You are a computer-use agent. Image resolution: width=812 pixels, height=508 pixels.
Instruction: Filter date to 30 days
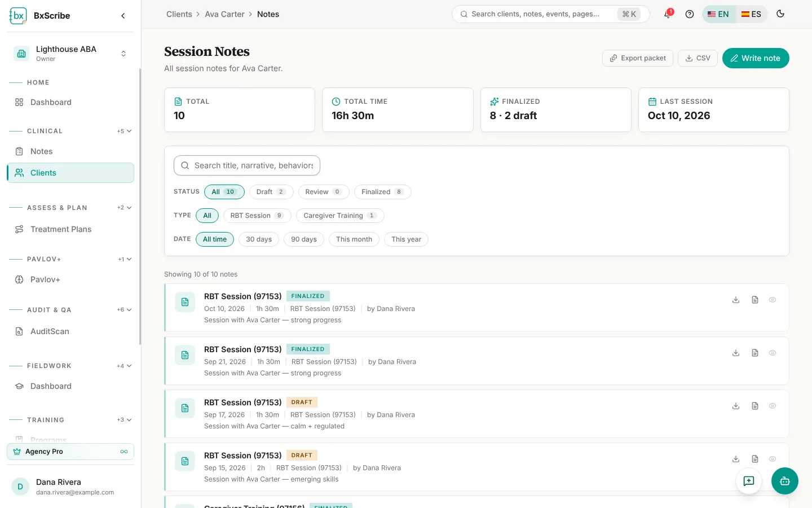(259, 239)
